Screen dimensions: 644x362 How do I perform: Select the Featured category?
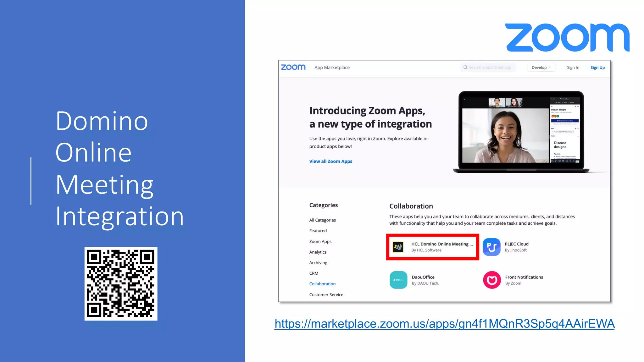(318, 231)
